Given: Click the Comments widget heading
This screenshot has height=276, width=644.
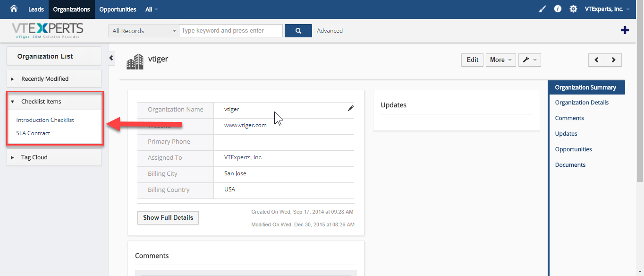Looking at the screenshot, I should [x=152, y=256].
